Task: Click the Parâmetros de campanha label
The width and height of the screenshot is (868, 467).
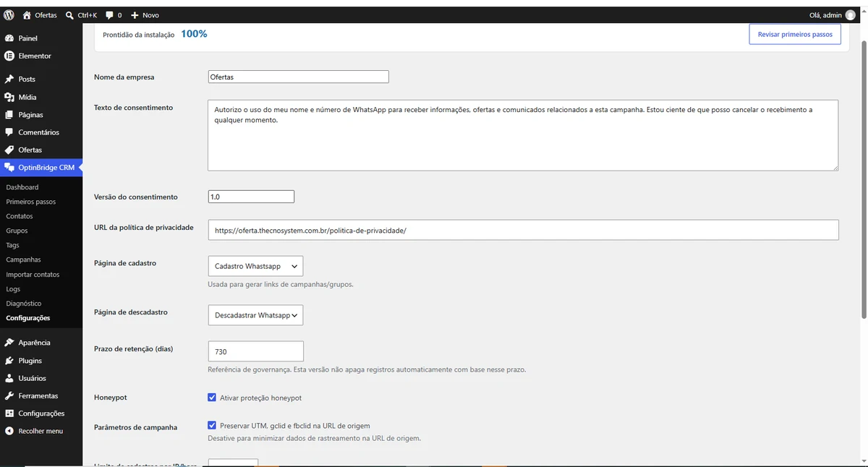Action: (x=135, y=427)
